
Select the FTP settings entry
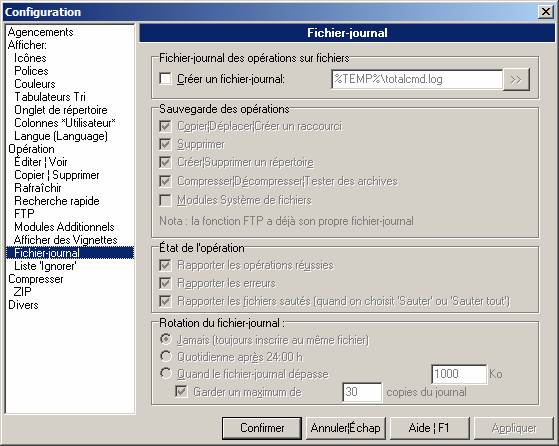pyautogui.click(x=24, y=214)
